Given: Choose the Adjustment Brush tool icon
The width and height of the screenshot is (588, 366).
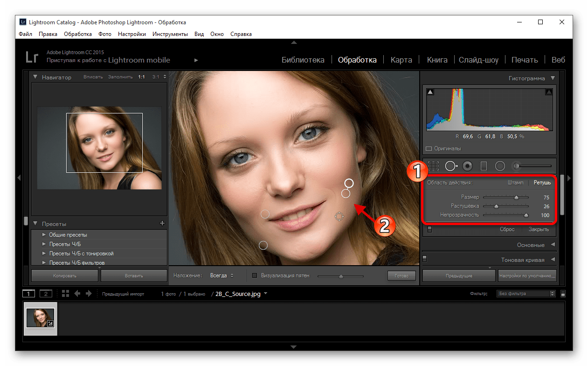Looking at the screenshot, I should pyautogui.click(x=517, y=166).
